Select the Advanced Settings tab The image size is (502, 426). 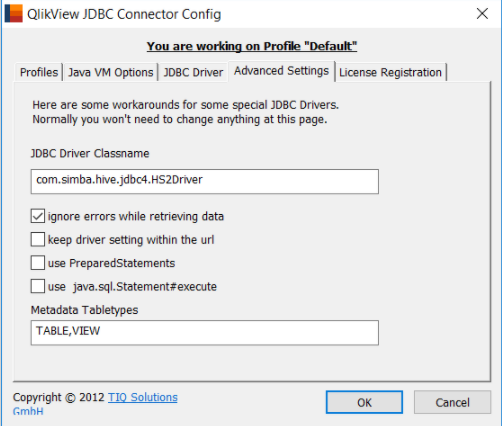tap(281, 71)
